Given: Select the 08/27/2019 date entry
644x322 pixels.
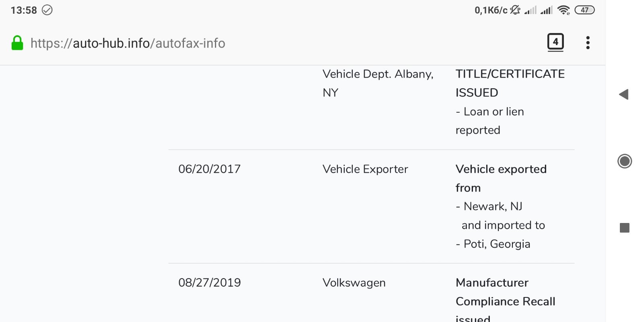Looking at the screenshot, I should [210, 283].
